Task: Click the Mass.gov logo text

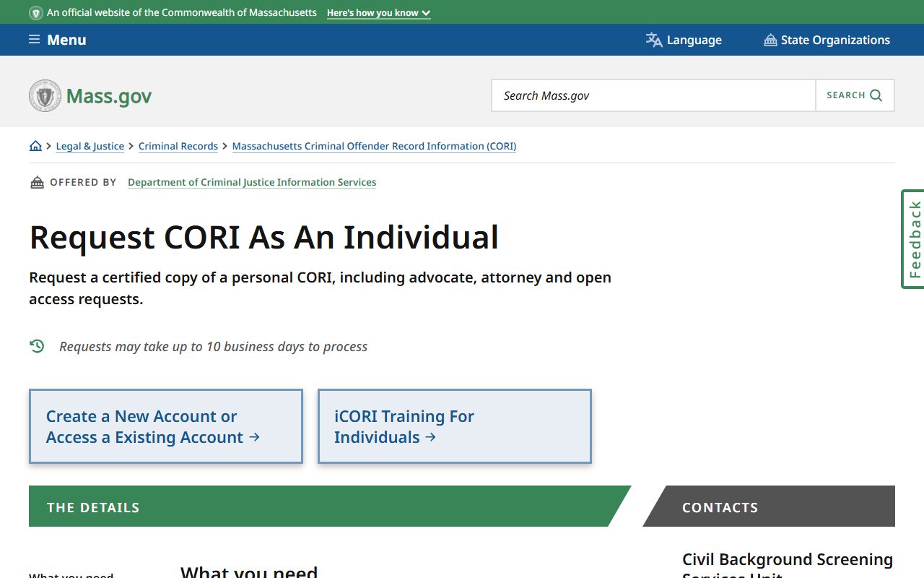Action: tap(109, 96)
